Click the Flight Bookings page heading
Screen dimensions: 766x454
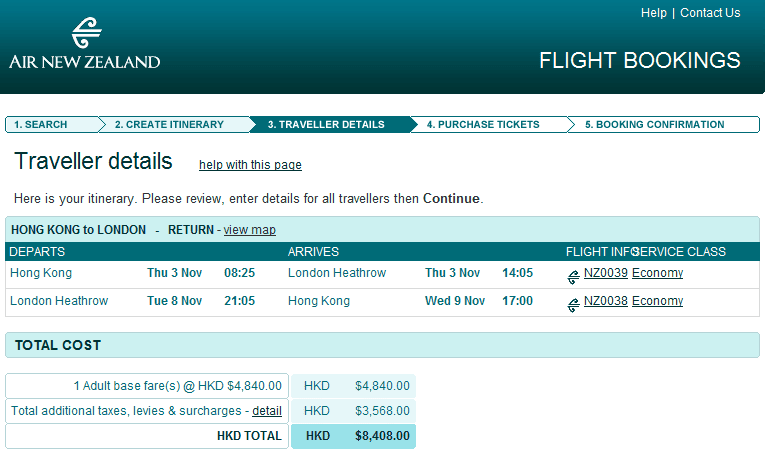coord(639,60)
